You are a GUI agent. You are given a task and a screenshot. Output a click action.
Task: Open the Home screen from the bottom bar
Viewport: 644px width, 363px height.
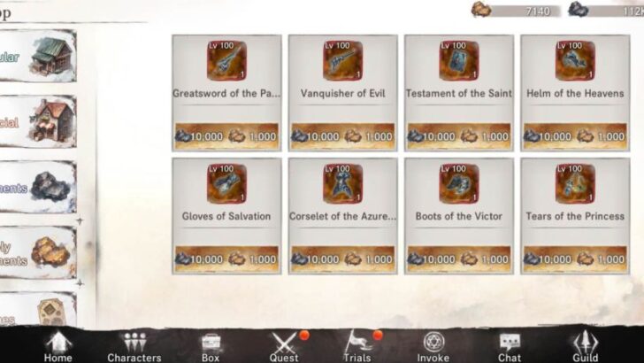coord(57,347)
